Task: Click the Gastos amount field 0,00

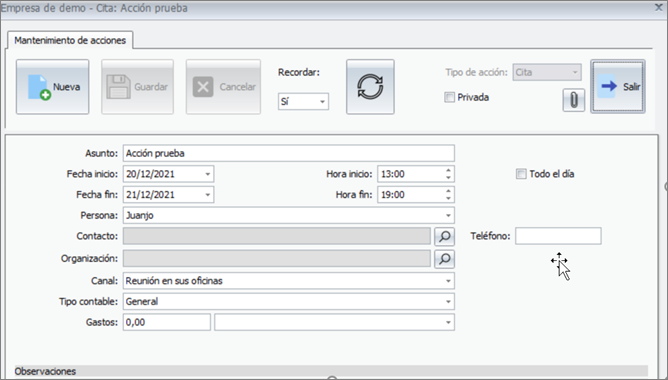Action: pyautogui.click(x=167, y=322)
